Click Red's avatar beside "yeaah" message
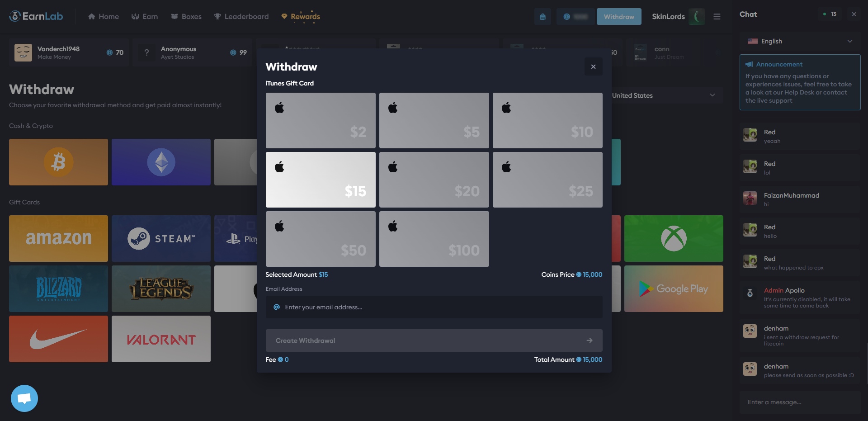This screenshot has height=421, width=868. click(750, 135)
